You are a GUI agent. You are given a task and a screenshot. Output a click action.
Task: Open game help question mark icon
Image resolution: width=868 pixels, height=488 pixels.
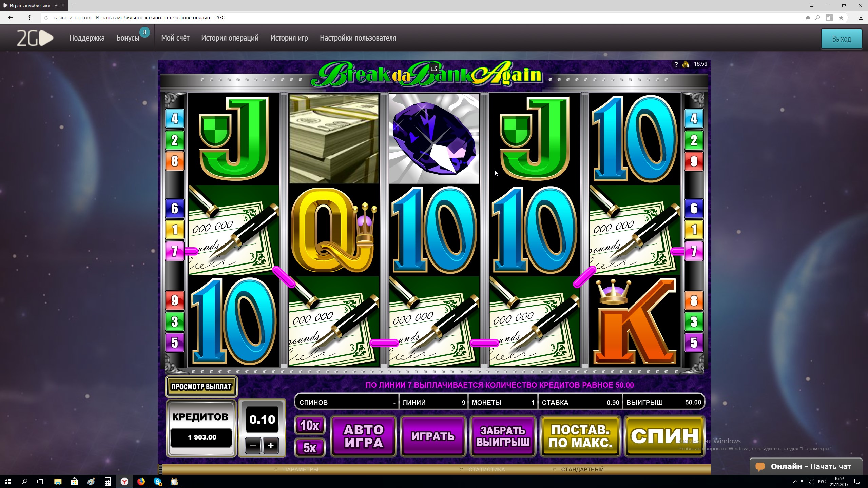(676, 64)
